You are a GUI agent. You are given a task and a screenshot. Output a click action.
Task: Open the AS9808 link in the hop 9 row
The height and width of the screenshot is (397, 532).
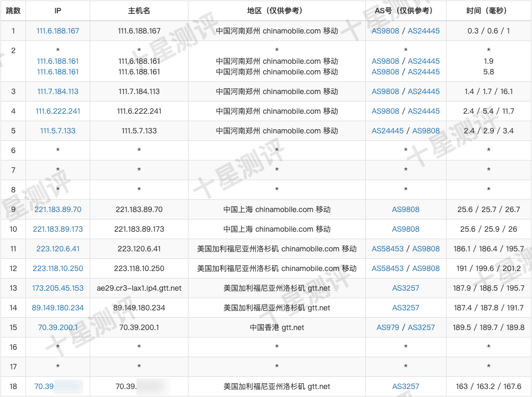[406, 209]
